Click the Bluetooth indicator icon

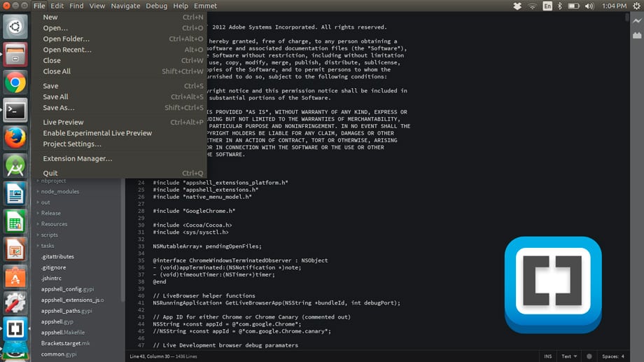click(x=560, y=6)
